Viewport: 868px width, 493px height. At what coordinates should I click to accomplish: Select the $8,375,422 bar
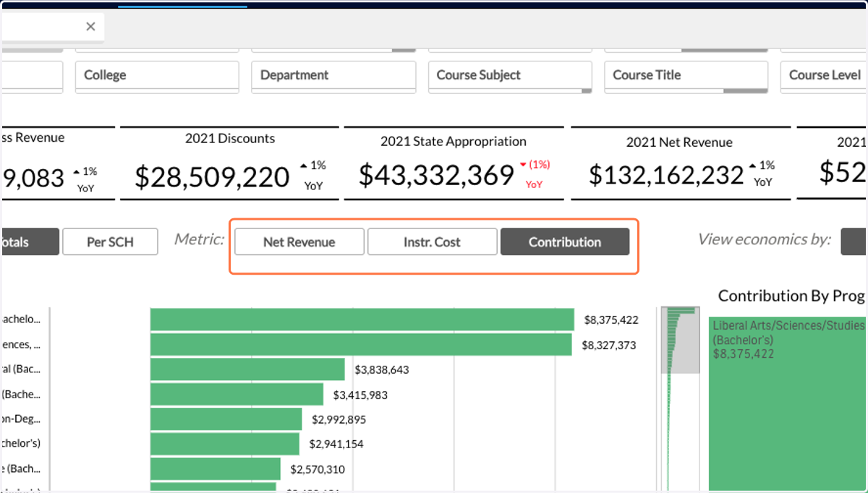point(362,320)
